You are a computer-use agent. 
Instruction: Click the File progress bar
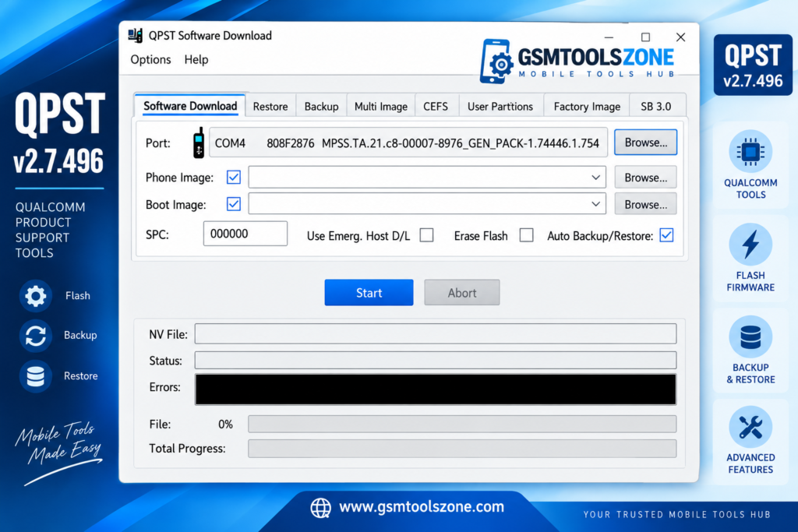coord(462,424)
